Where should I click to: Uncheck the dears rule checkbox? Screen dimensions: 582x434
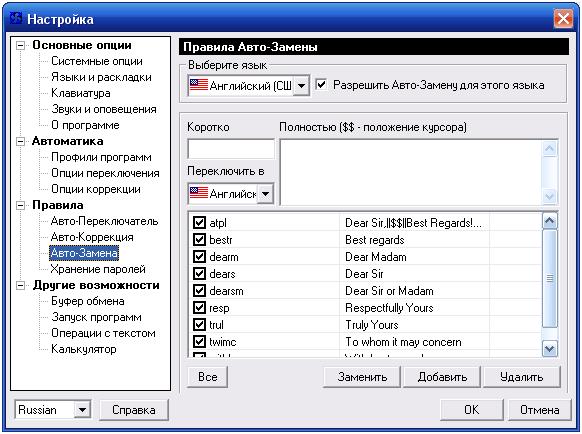pos(199,274)
